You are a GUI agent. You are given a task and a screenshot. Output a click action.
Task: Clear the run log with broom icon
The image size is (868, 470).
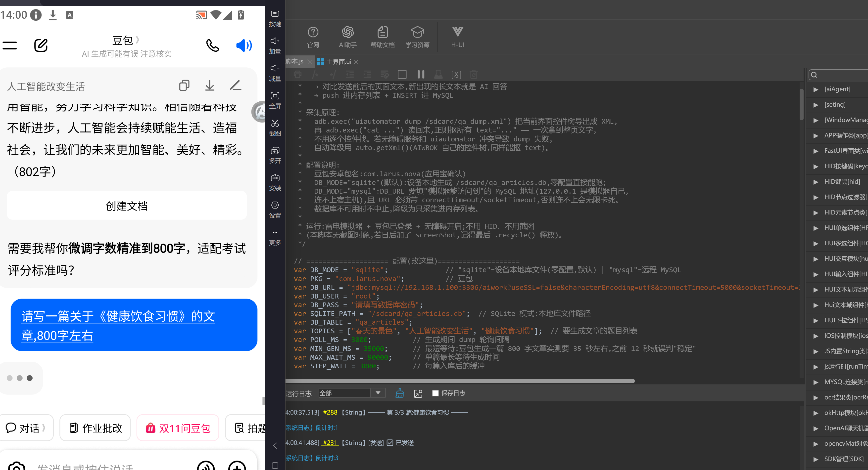[x=400, y=393]
